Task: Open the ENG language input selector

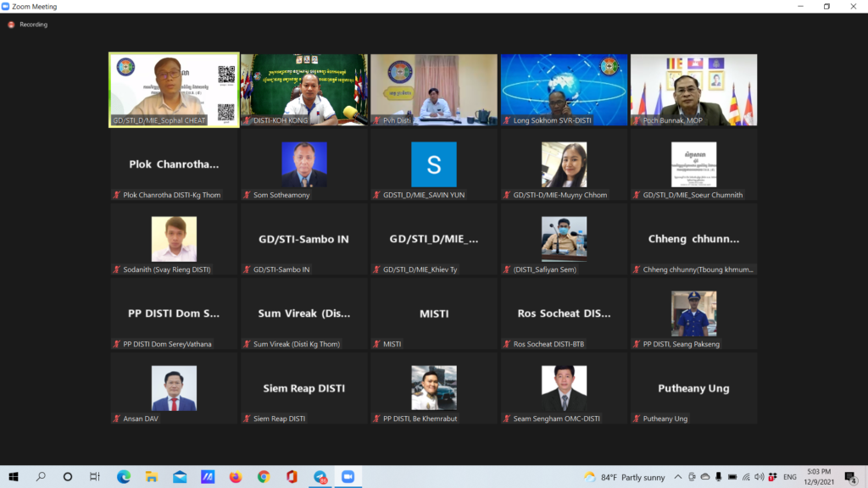Action: [x=789, y=477]
